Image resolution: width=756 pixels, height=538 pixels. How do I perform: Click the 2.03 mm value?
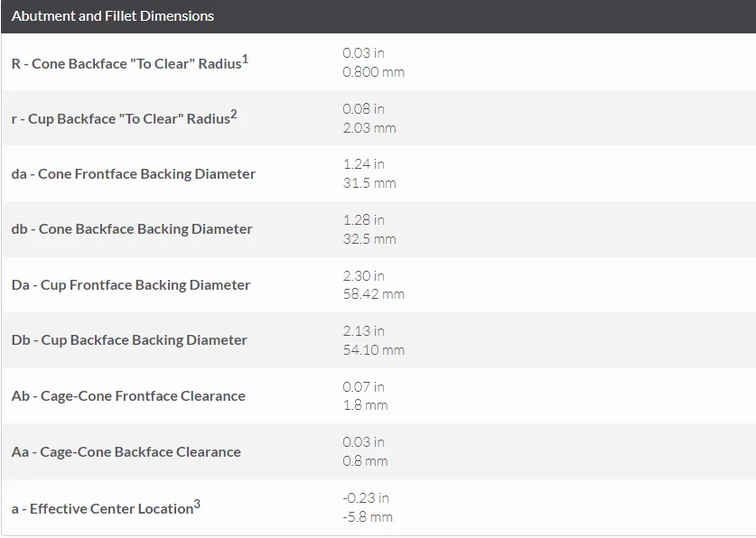(369, 127)
